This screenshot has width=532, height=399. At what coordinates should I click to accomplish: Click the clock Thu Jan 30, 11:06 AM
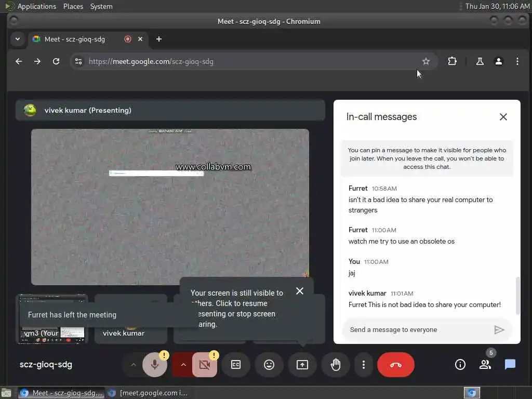(x=497, y=6)
